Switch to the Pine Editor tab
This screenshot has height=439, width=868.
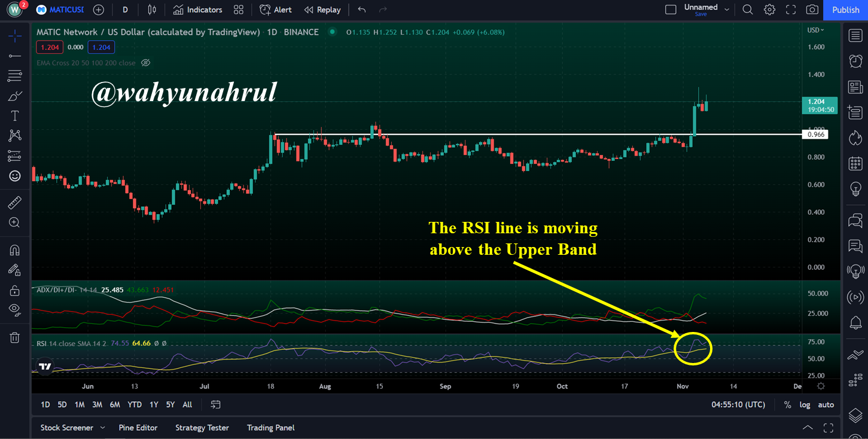pyautogui.click(x=138, y=428)
